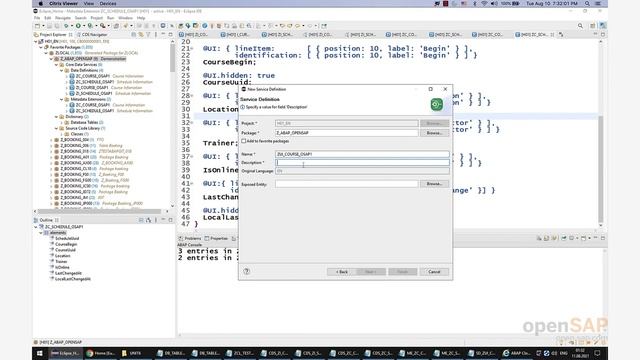Open the Project menu
The width and height of the screenshot is (640, 360).
coord(97,18)
